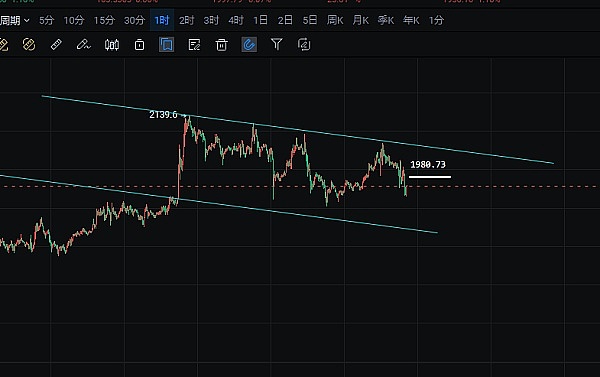Select the 1时 hourly timeframe
This screenshot has width=600, height=377.
click(x=162, y=20)
